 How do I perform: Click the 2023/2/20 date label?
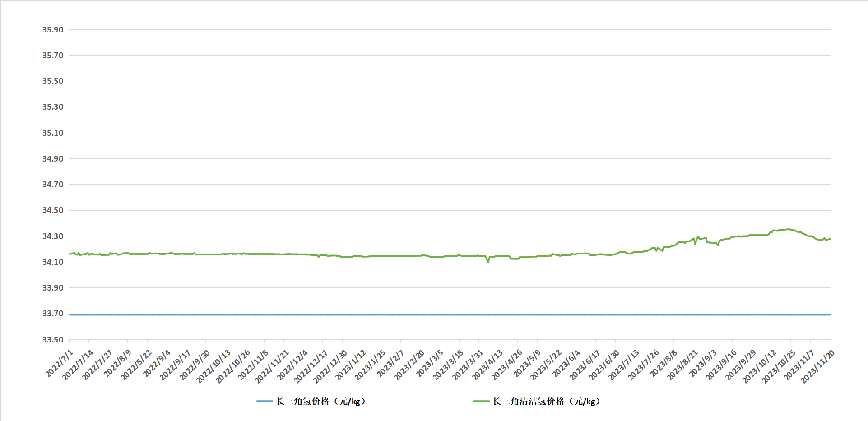tap(409, 365)
